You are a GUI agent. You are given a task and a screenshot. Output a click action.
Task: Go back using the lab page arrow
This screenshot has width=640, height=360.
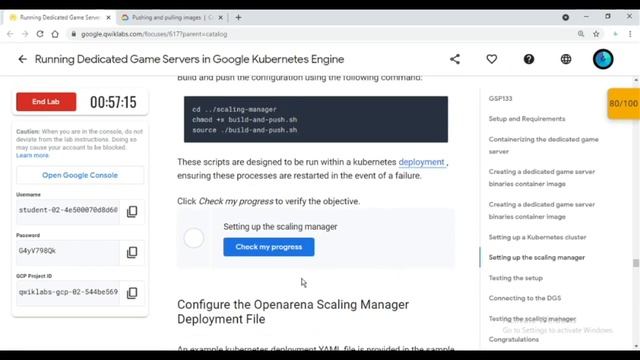pyautogui.click(x=22, y=59)
